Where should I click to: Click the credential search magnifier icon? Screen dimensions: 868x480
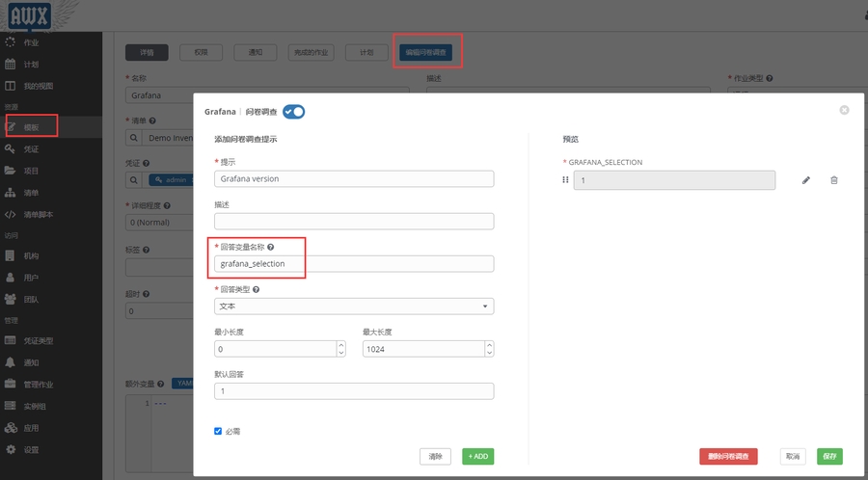point(133,180)
